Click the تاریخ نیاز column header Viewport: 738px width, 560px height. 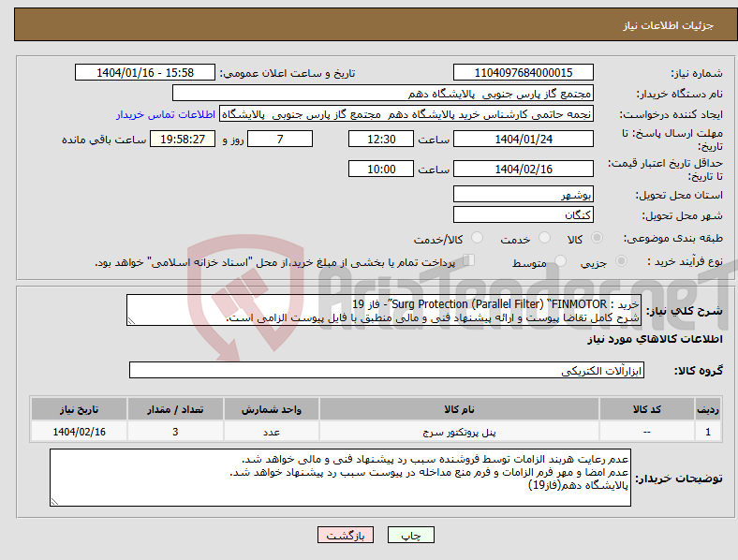click(79, 409)
